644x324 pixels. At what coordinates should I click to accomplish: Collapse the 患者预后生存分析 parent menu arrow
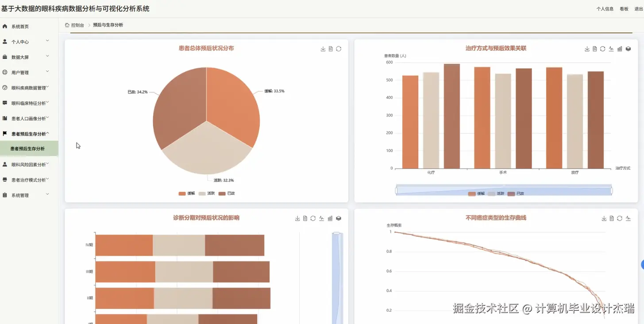coord(47,133)
